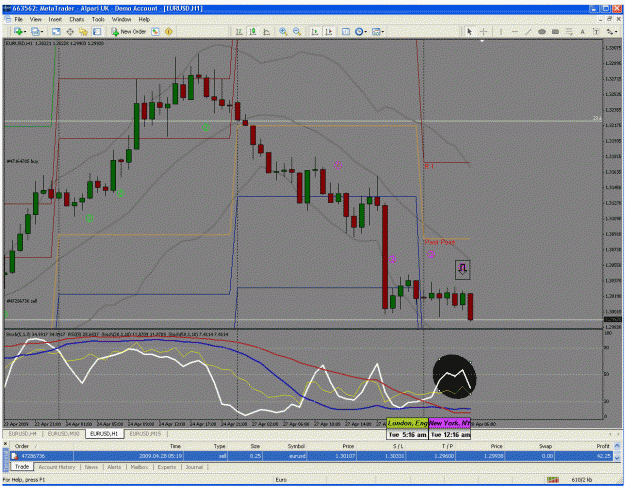Click the Zoom Out magnifier icon

[297, 31]
